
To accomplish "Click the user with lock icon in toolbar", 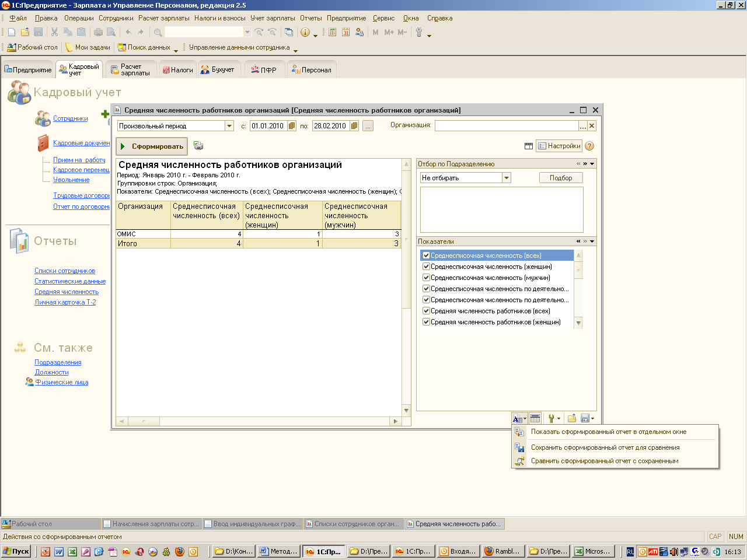I will 359,32.
